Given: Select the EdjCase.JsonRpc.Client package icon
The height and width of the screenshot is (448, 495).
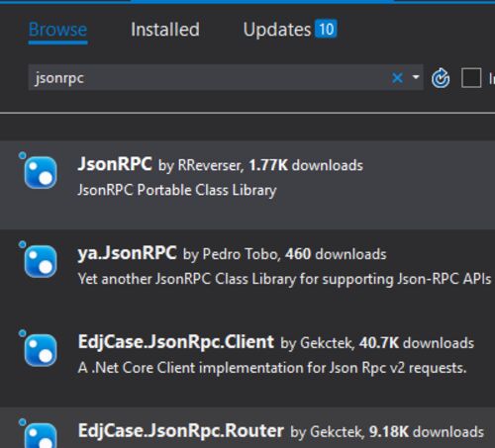Looking at the screenshot, I should pyautogui.click(x=41, y=350).
